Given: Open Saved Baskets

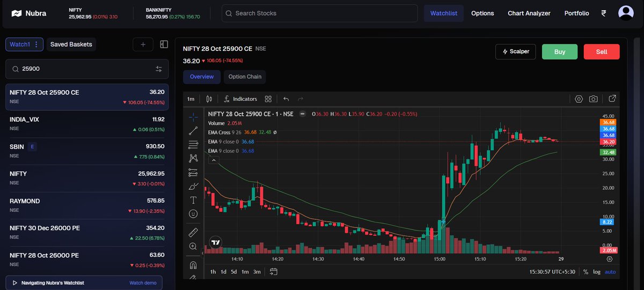Looking at the screenshot, I should 71,44.
